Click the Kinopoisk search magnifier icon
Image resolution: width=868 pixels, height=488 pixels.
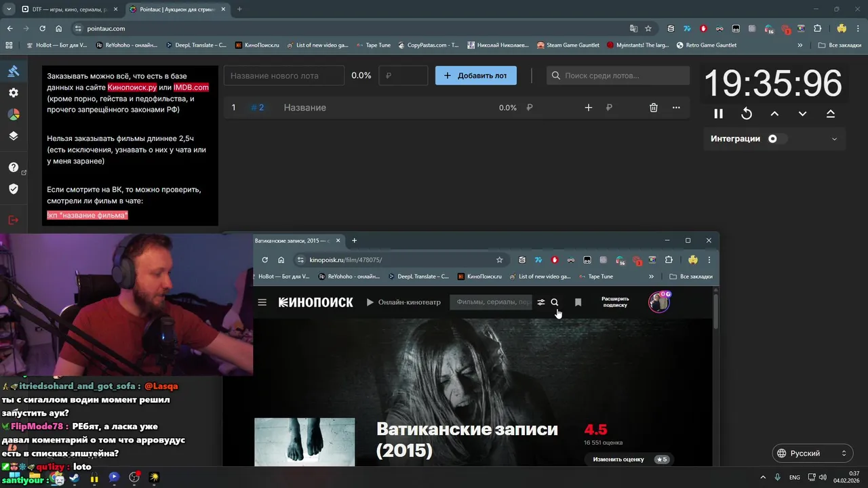[555, 302]
